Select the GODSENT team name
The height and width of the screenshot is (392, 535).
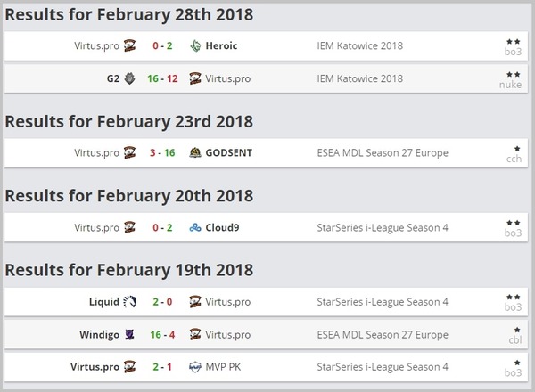click(229, 152)
